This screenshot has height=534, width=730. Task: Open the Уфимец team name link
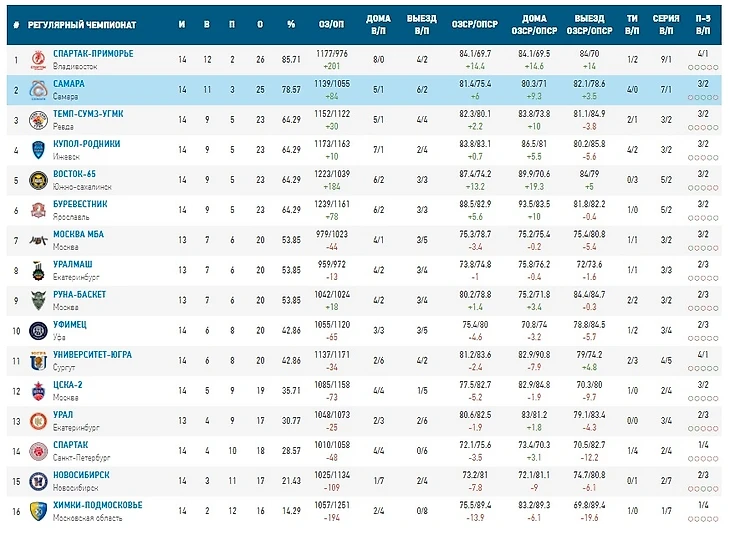click(x=70, y=325)
